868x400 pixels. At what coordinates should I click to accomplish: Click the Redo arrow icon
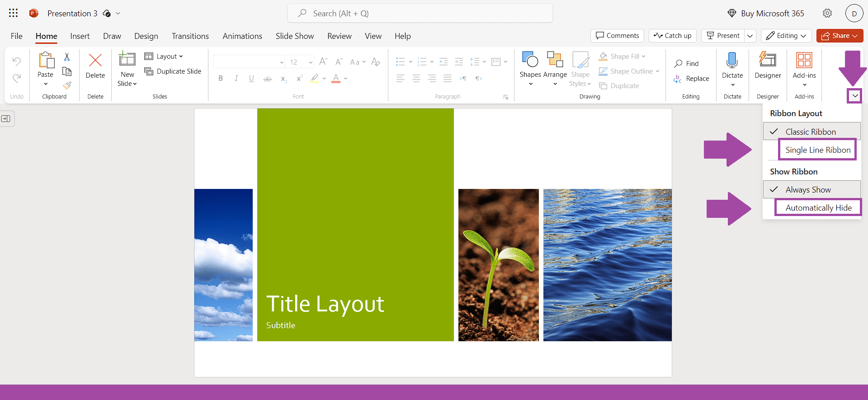coord(17,78)
